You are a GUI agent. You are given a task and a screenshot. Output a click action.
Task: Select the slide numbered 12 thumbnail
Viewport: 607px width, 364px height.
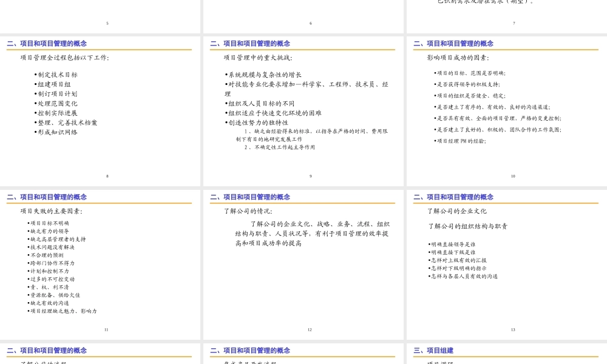click(303, 265)
